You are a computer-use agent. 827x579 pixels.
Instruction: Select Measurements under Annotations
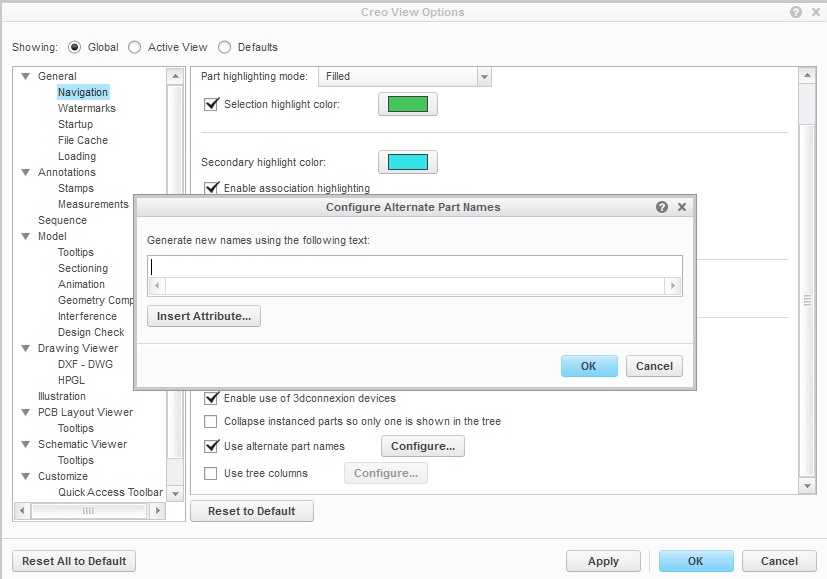pyautogui.click(x=93, y=204)
